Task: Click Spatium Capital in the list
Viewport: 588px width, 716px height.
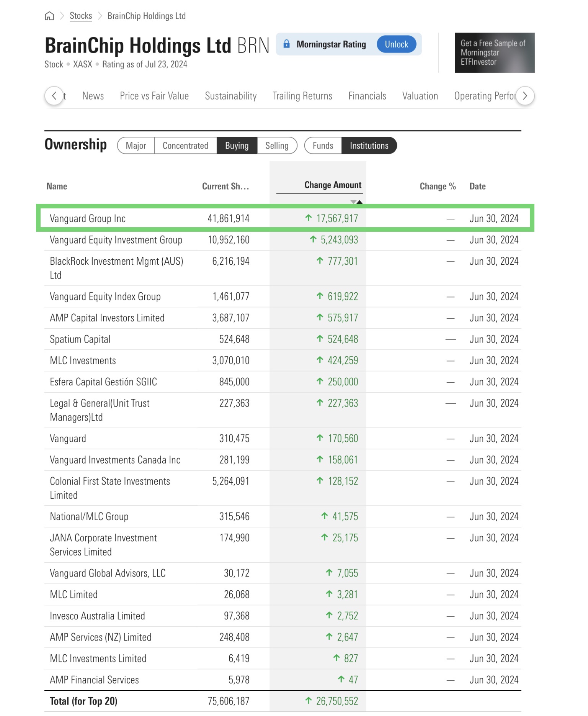Action: (x=80, y=339)
